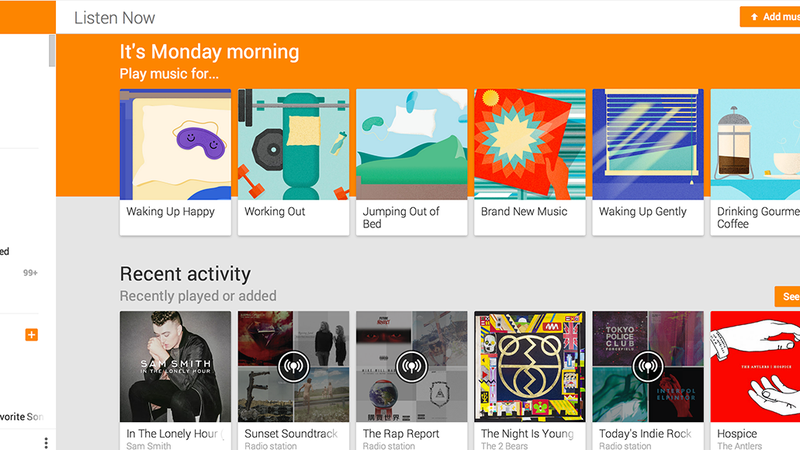Select the Working Out activity card

tap(293, 162)
